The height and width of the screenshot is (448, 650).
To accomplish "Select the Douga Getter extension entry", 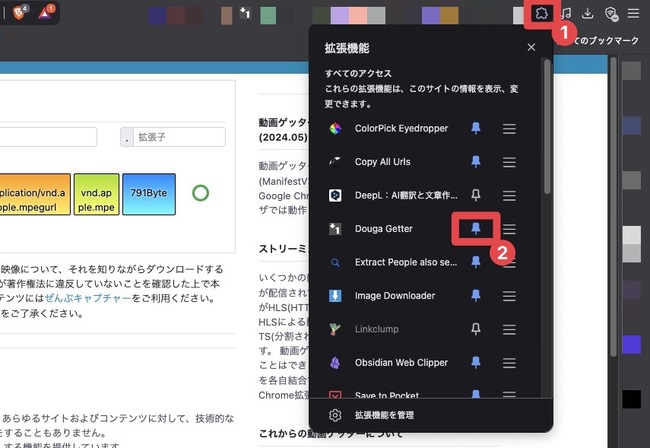I will [383, 229].
